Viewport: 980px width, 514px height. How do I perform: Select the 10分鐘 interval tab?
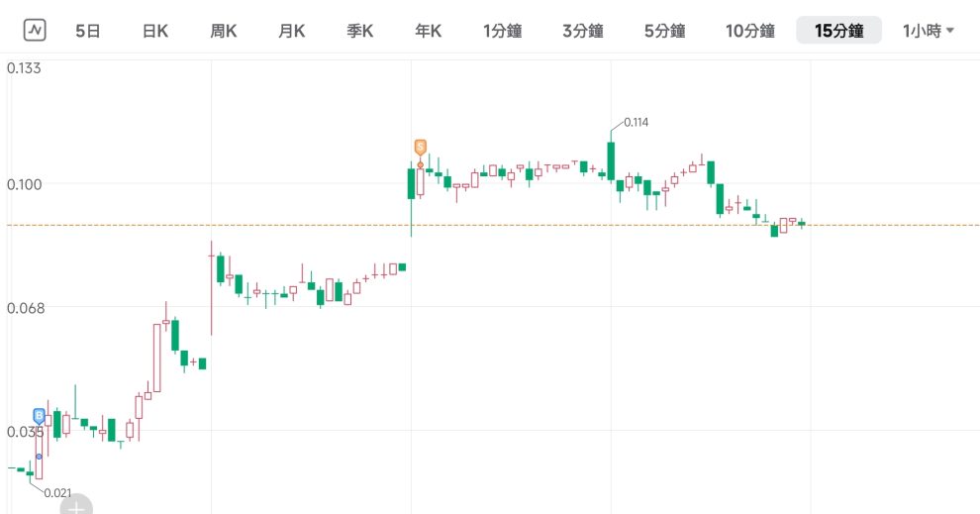(x=749, y=31)
